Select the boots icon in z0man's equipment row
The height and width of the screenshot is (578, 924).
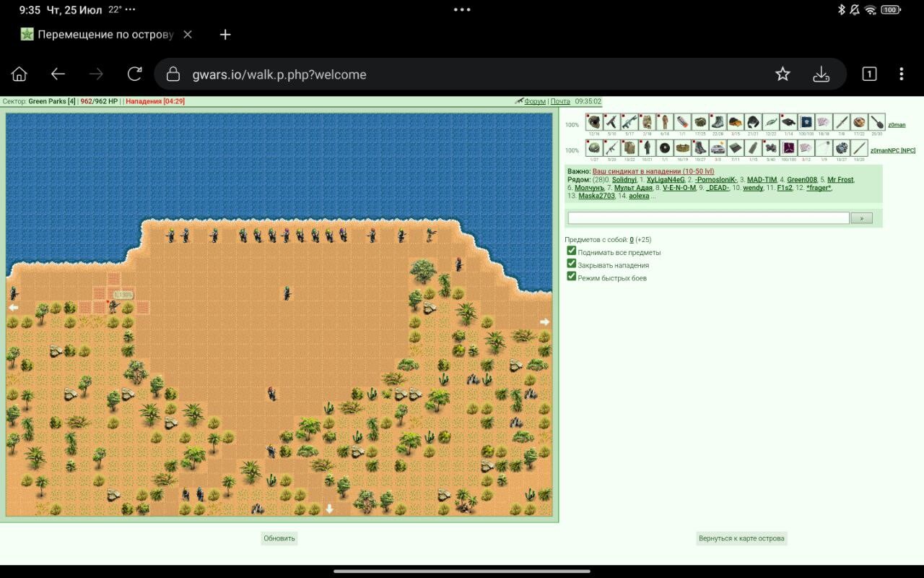point(718,121)
